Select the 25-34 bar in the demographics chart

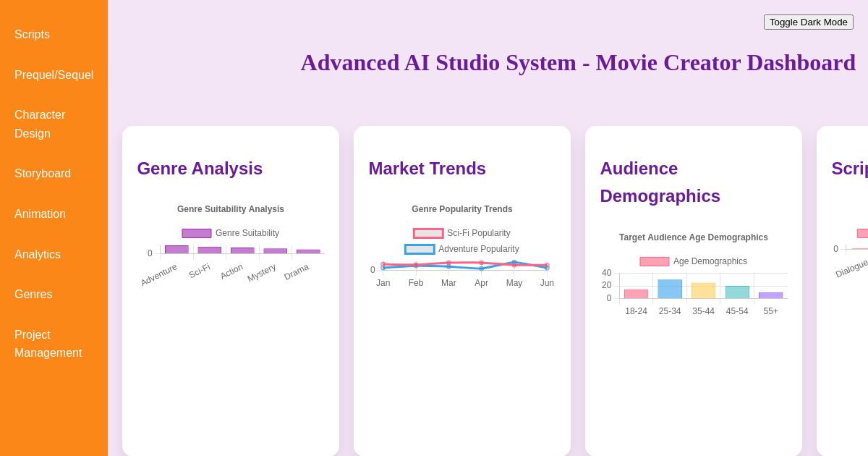click(670, 288)
